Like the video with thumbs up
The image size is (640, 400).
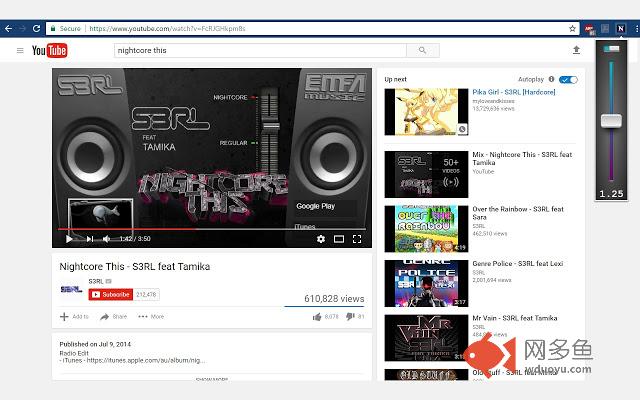317,317
